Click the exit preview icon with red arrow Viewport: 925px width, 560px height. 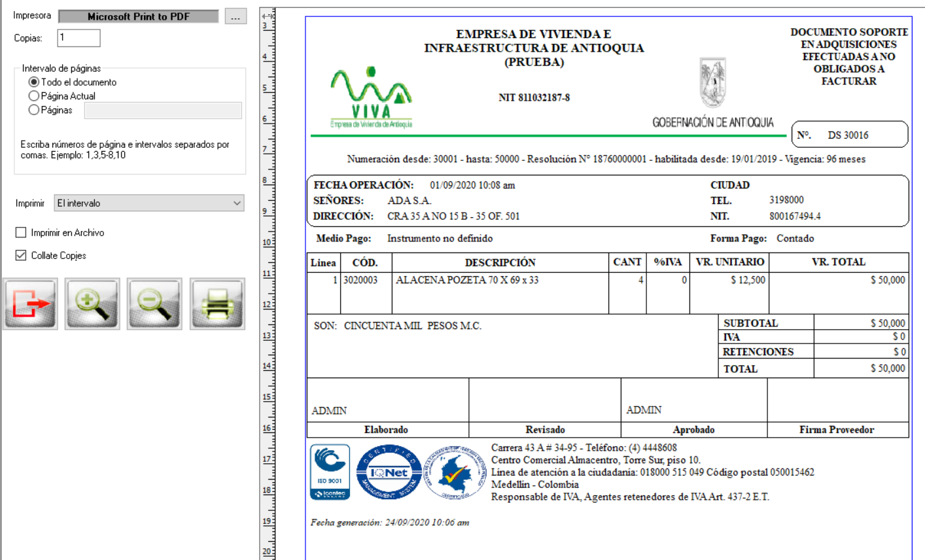30,304
